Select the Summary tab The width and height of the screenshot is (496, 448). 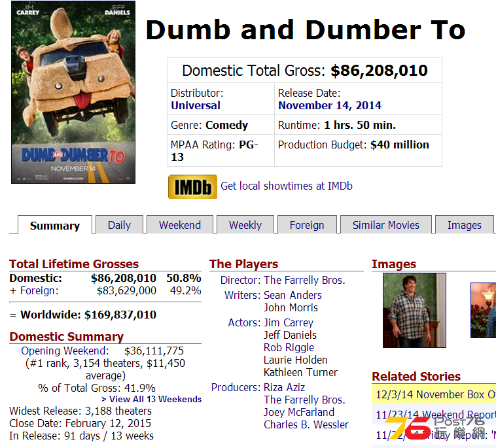coord(55,226)
